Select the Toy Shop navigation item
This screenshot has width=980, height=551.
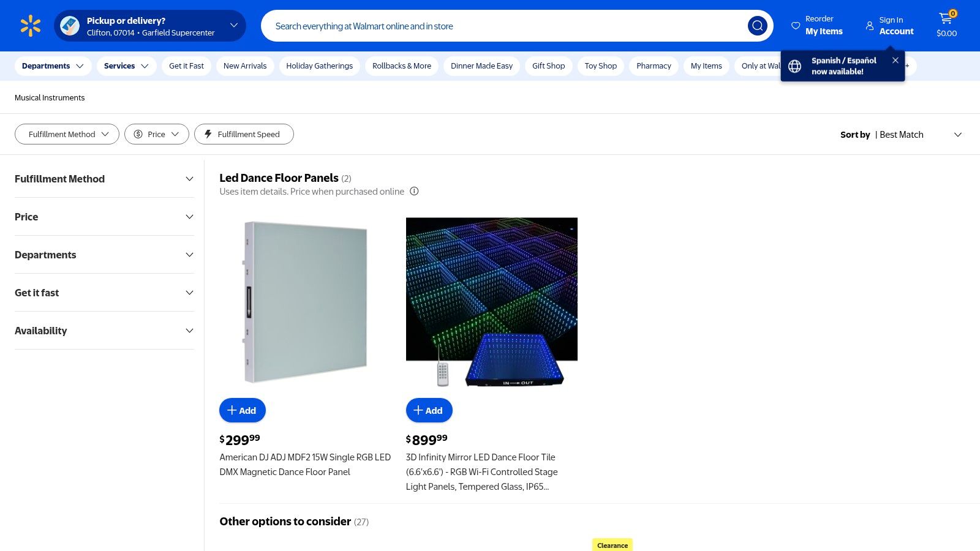(x=600, y=66)
